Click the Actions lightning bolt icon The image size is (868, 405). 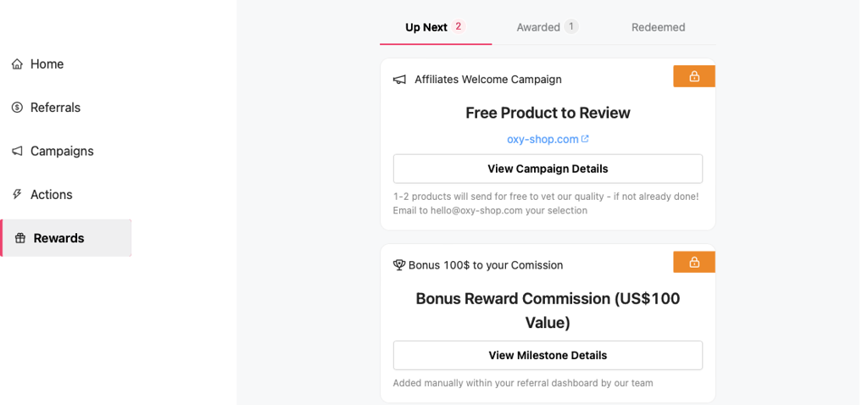coord(17,194)
